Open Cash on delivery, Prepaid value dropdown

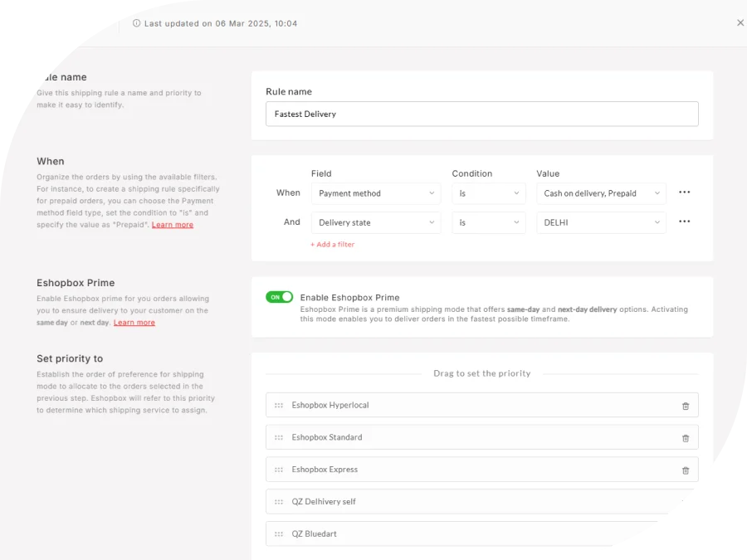[601, 193]
